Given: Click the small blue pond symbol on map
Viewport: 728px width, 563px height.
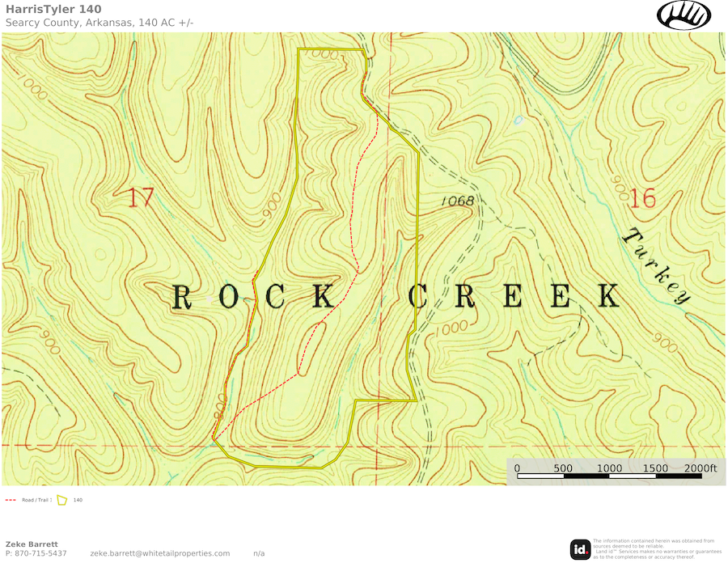Looking at the screenshot, I should click(x=518, y=121).
